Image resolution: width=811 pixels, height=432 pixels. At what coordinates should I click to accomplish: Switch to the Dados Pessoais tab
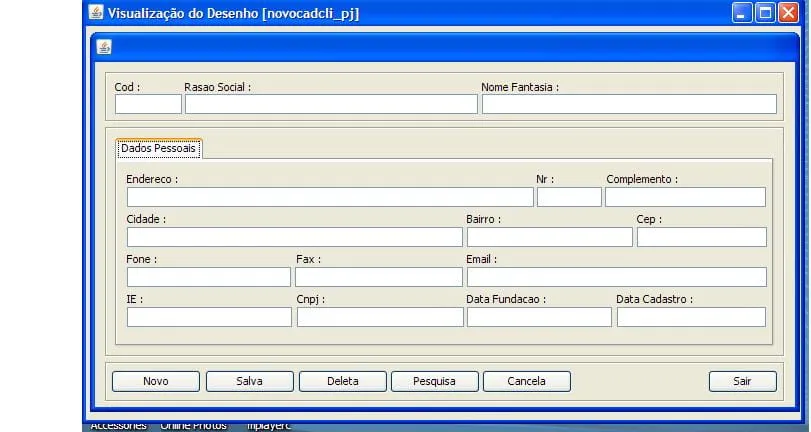[x=158, y=148]
